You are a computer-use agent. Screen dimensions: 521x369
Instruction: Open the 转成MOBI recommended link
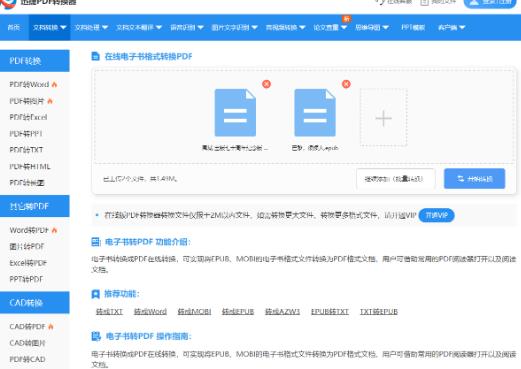click(x=194, y=312)
